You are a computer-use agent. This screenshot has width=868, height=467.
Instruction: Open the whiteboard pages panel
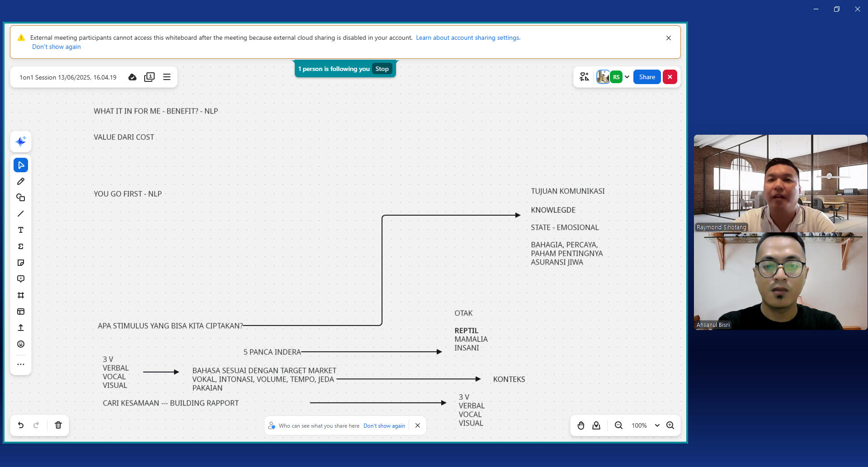tap(149, 77)
